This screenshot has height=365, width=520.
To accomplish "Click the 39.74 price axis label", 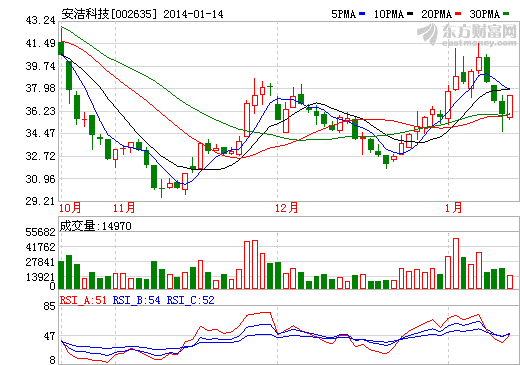I will point(40,66).
